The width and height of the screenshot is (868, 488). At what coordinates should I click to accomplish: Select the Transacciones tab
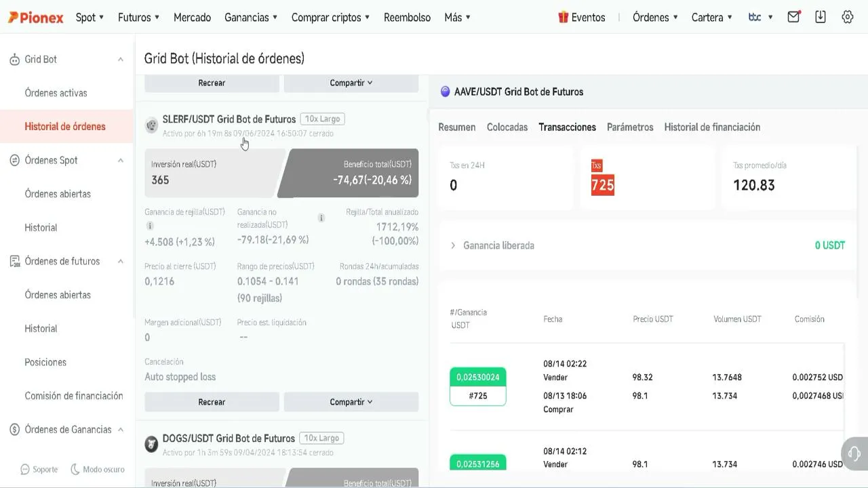click(x=567, y=127)
